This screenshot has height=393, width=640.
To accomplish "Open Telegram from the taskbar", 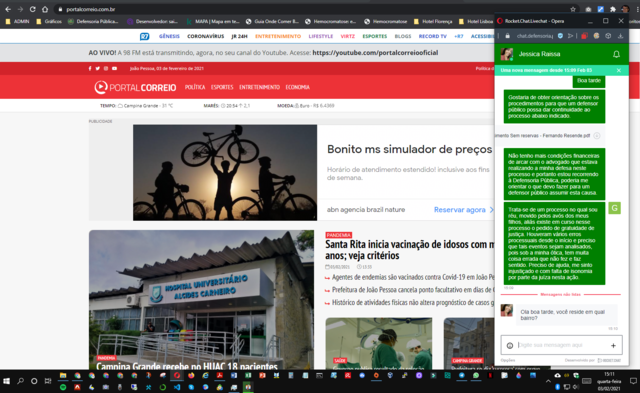I will point(462,375).
